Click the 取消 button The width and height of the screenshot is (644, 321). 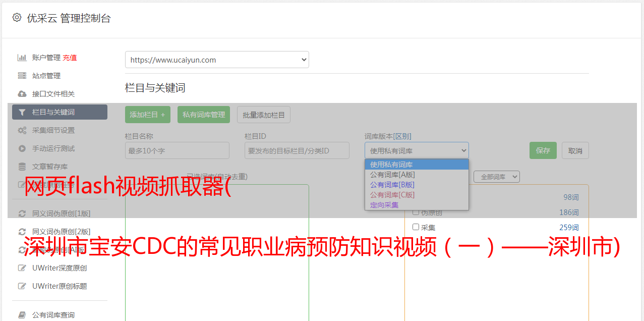point(575,150)
